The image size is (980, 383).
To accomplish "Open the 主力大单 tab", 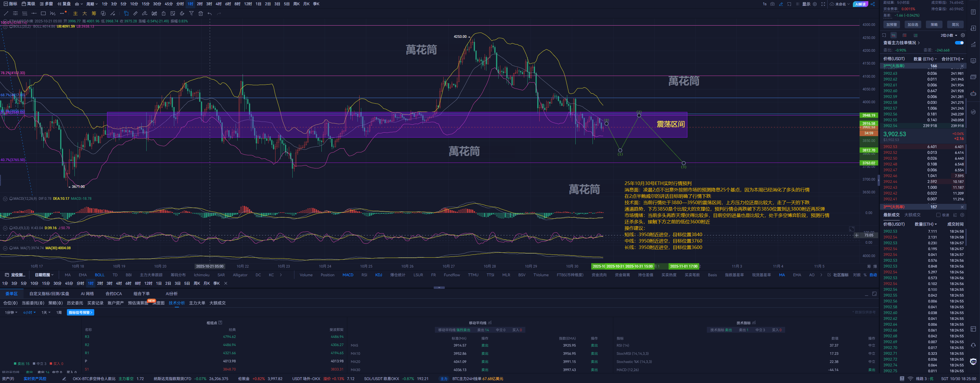I will click(x=197, y=303).
